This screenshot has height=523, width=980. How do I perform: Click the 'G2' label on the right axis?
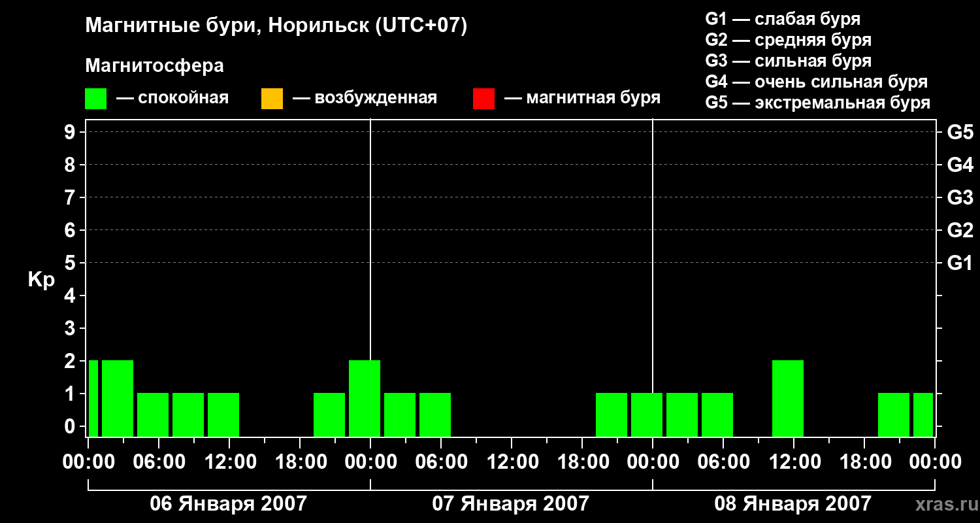point(960,230)
